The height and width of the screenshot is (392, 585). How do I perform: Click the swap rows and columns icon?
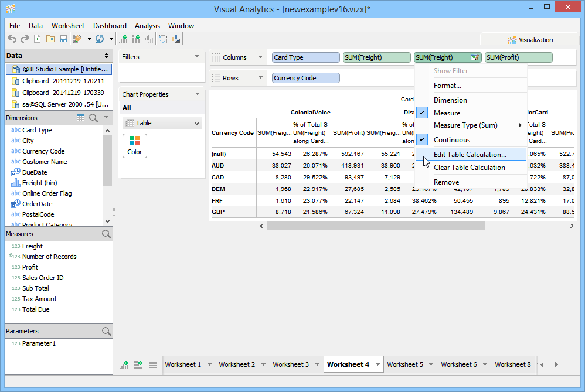[x=162, y=39]
